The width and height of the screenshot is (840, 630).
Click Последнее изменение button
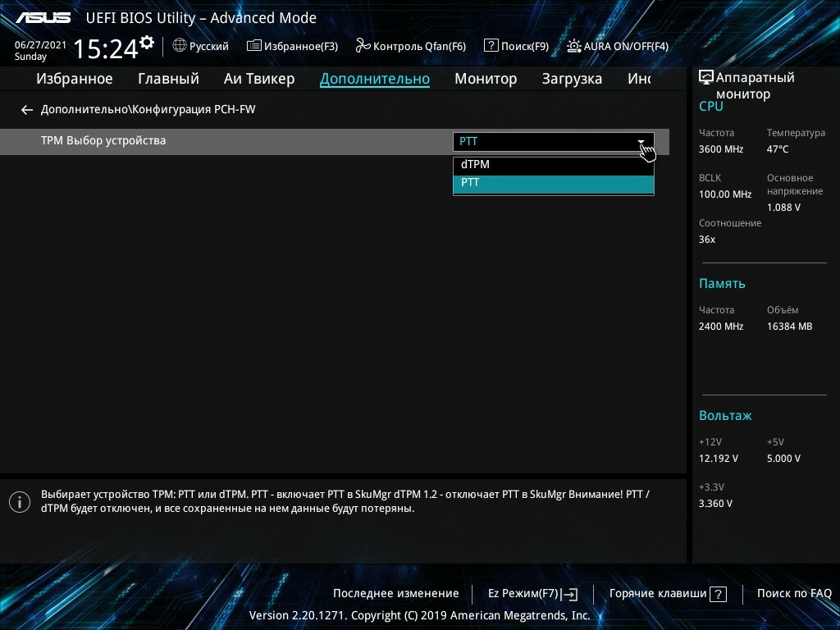pos(396,594)
